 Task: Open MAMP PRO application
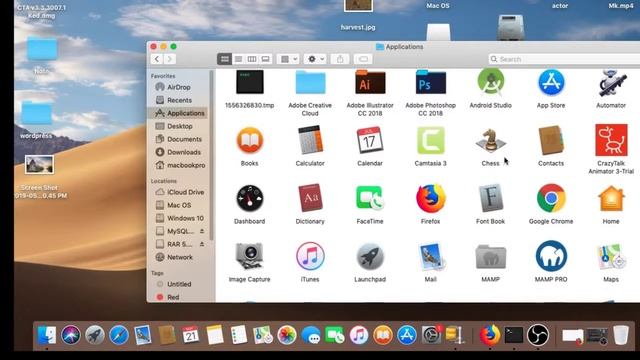(551, 256)
